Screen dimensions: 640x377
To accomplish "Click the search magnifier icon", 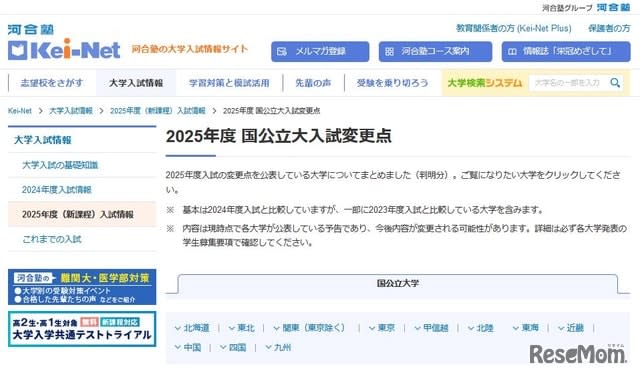I will coord(615,83).
